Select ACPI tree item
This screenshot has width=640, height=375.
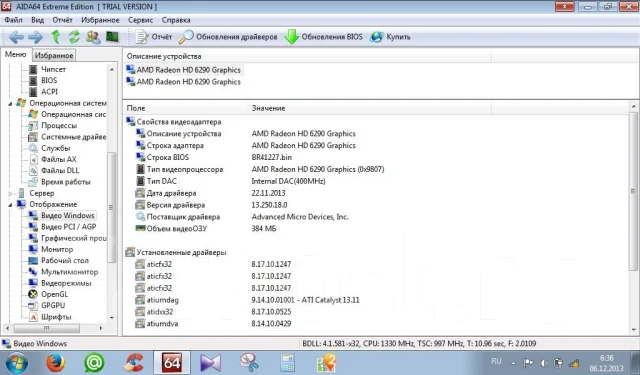pyautogui.click(x=49, y=92)
